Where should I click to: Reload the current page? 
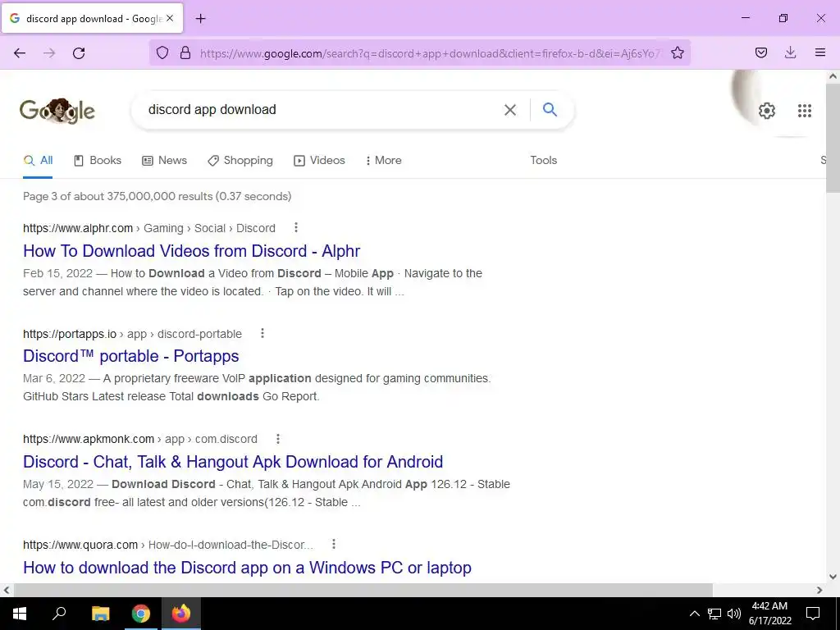coord(79,52)
